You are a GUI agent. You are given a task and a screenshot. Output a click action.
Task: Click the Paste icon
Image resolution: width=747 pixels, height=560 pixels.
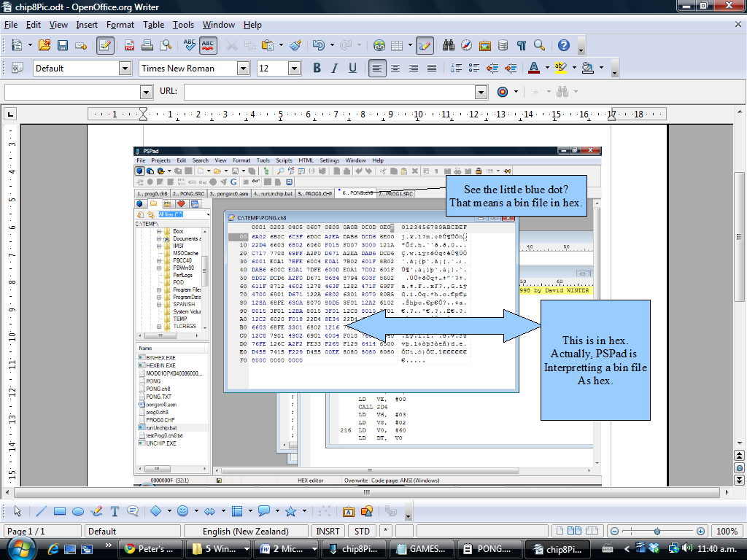[x=268, y=45]
